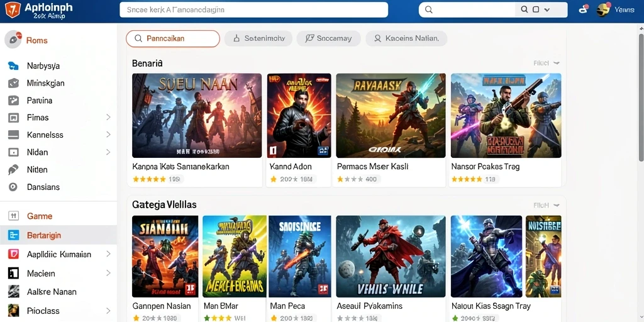
Task: Open the Gatega Vlellas section filter dropdown
Action: pos(547,205)
